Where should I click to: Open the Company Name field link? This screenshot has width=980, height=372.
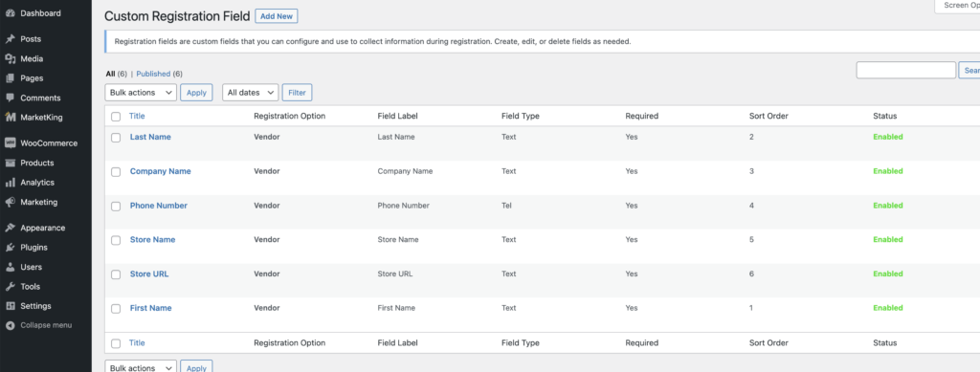(161, 171)
